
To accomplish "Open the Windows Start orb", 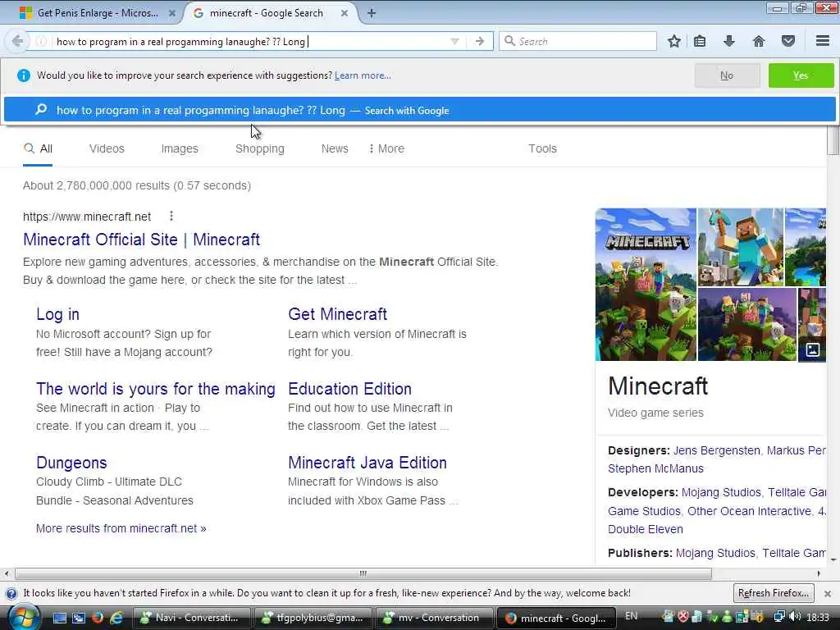I will point(22,617).
